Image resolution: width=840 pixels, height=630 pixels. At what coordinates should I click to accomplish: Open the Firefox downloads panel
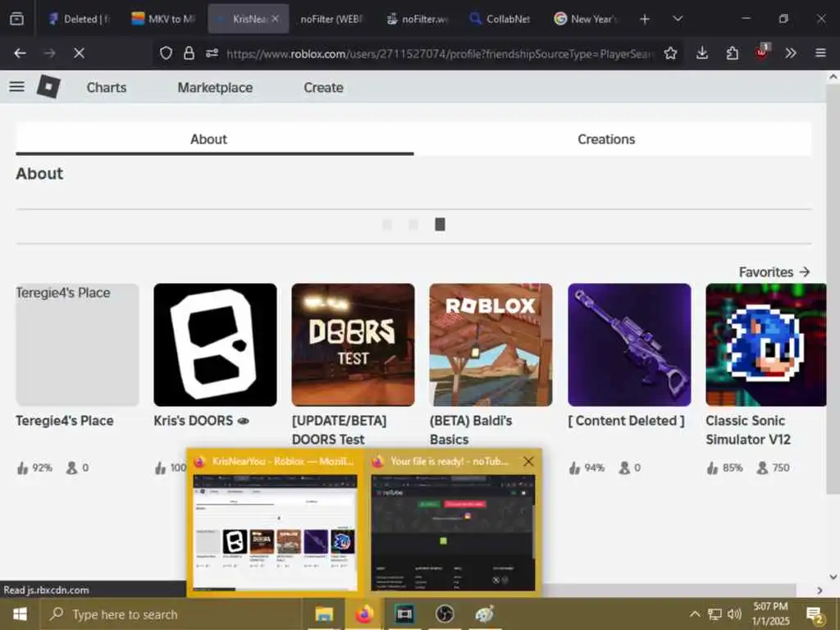pyautogui.click(x=702, y=53)
